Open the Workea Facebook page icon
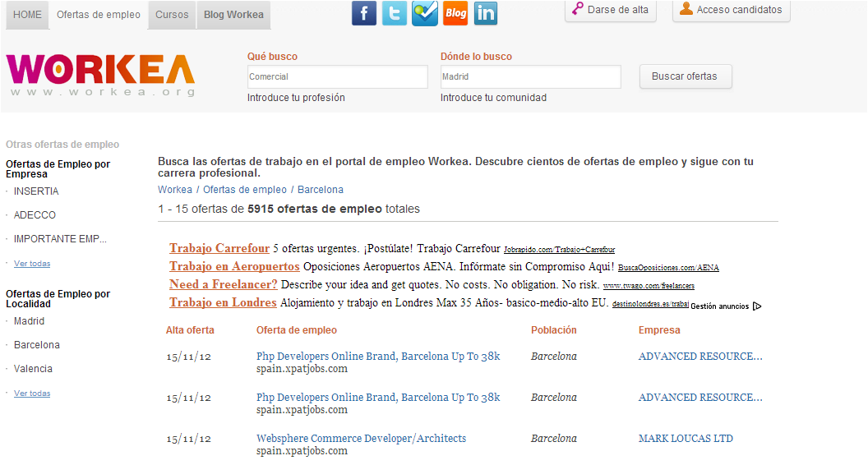The image size is (868, 465). (x=363, y=13)
